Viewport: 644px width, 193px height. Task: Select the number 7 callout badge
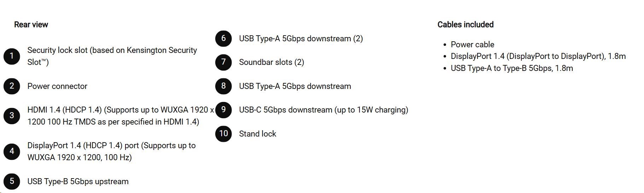[223, 62]
